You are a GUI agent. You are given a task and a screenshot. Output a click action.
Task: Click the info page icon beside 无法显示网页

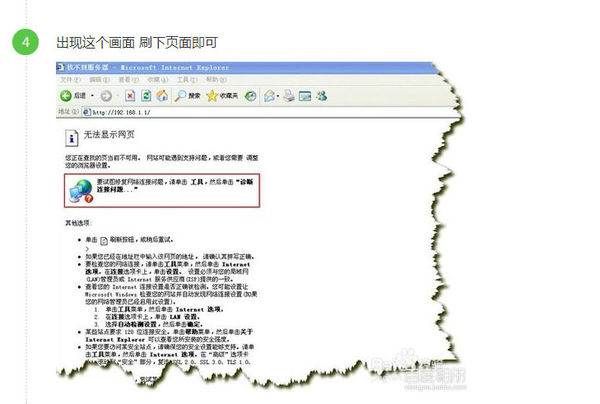72,138
